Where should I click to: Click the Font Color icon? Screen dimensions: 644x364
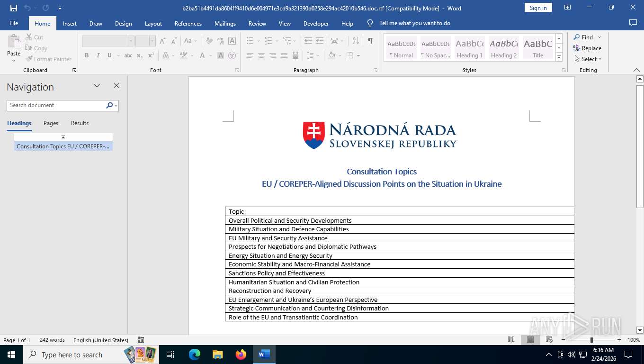[x=202, y=55]
